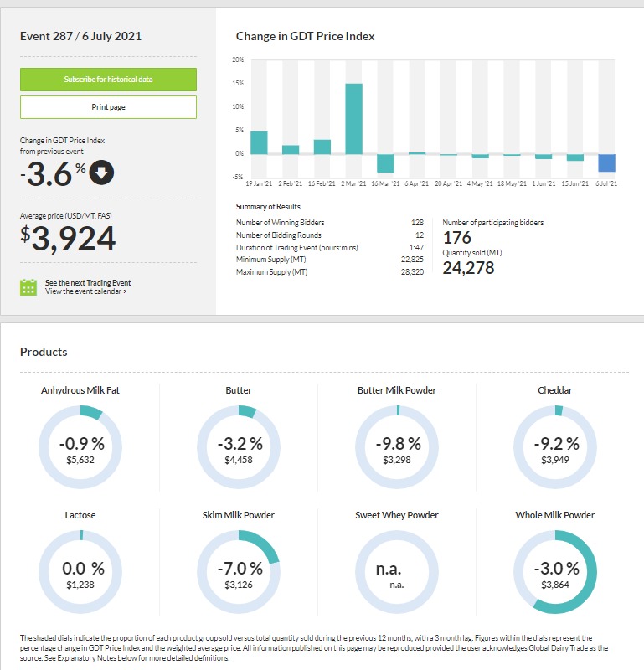Click Subscribe for historical data button
Screen dimensions: 644x670
click(108, 80)
